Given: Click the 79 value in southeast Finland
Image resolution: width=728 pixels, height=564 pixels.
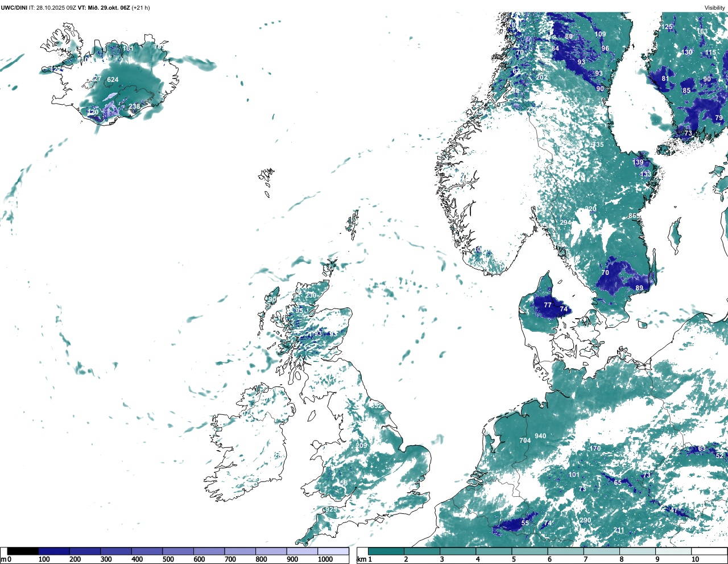Looking at the screenshot, I should tap(719, 118).
